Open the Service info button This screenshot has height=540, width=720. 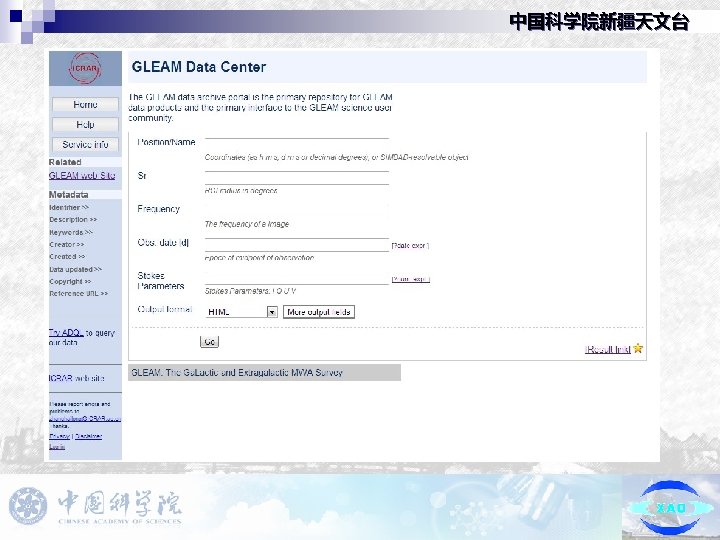point(85,145)
